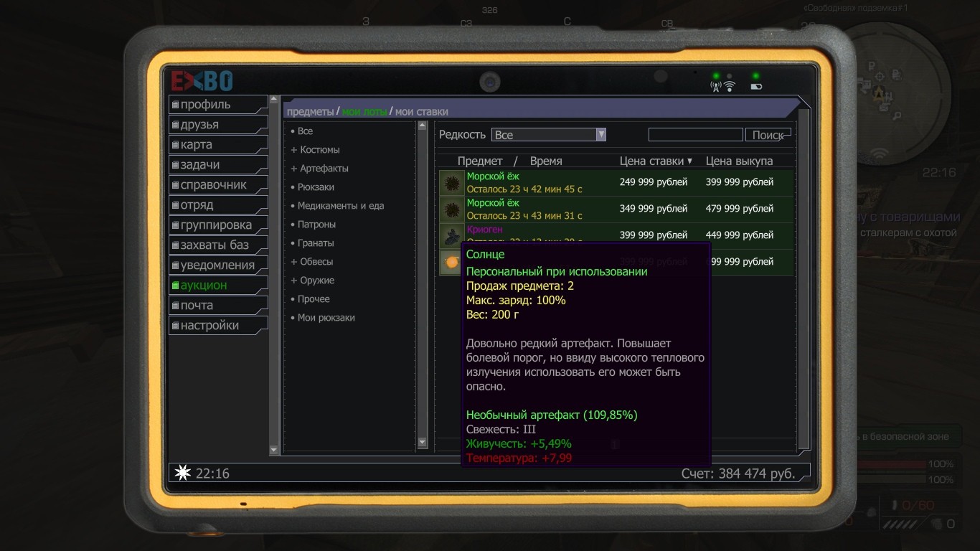
Task: Click the search text field
Action: 696,135
